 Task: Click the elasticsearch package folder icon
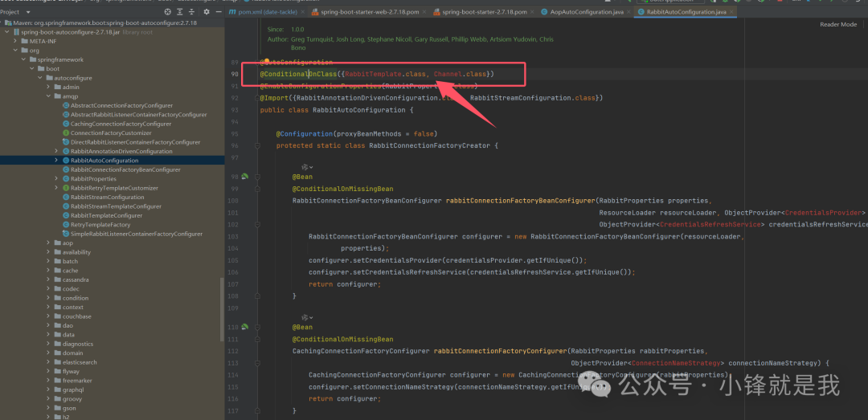[x=57, y=362]
